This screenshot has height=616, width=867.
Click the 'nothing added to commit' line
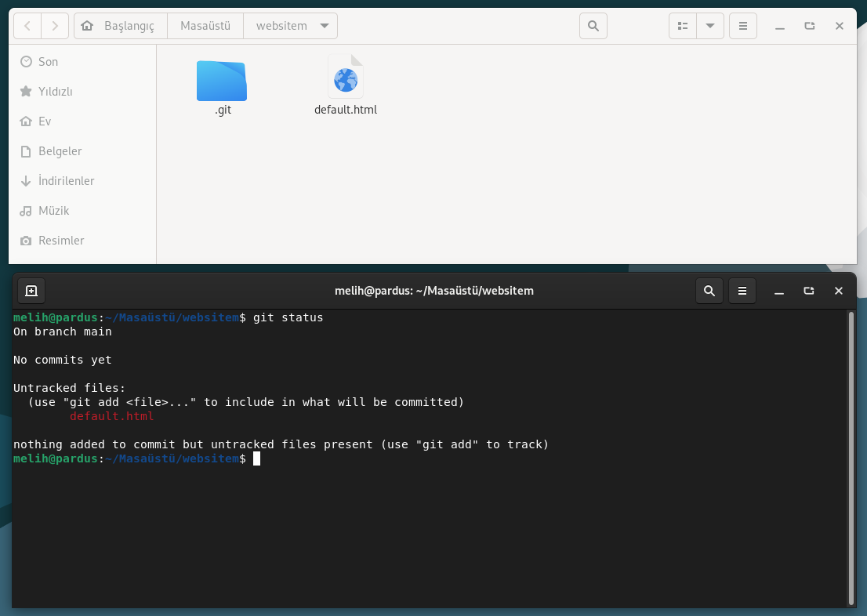(x=281, y=444)
